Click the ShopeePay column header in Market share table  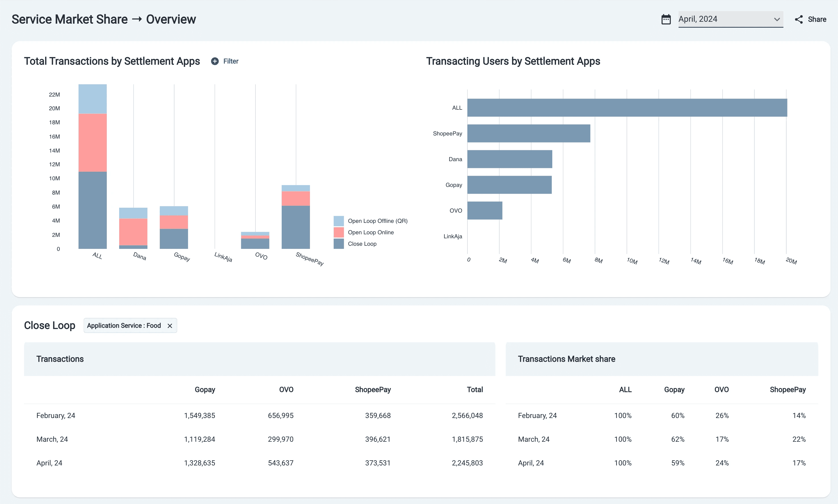(787, 389)
